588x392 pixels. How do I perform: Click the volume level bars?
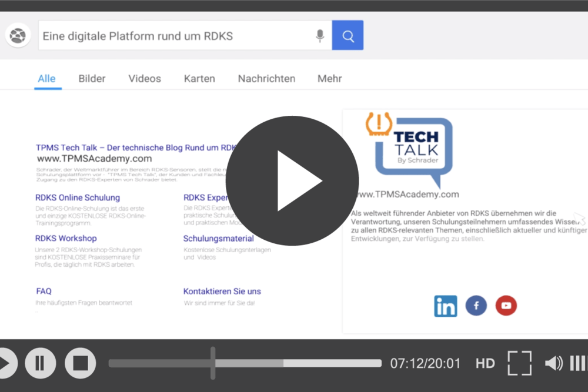(x=579, y=363)
